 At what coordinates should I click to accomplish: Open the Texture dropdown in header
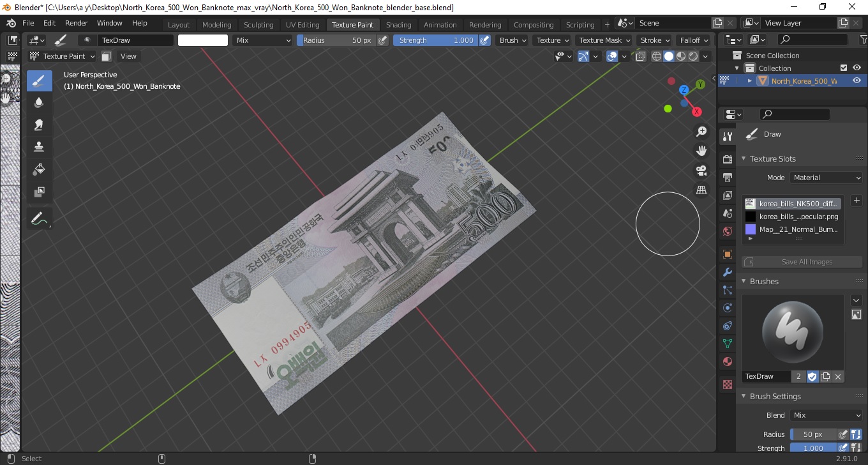coord(552,40)
